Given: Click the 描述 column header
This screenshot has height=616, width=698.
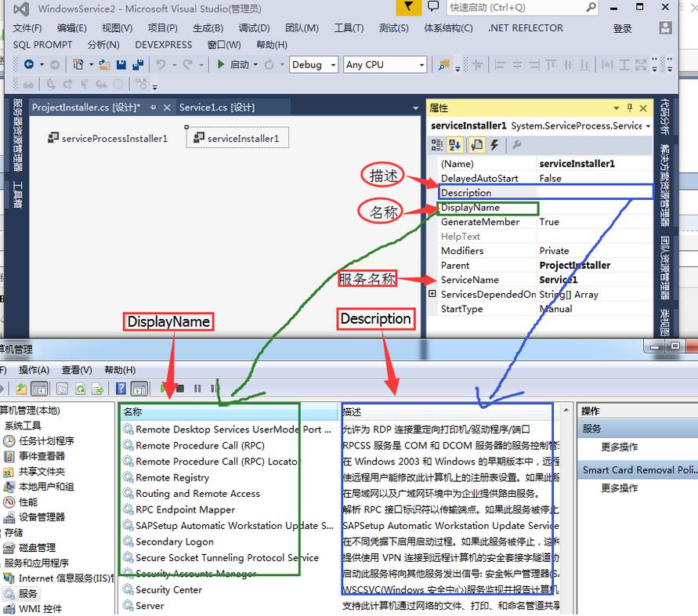Looking at the screenshot, I should click(x=450, y=412).
